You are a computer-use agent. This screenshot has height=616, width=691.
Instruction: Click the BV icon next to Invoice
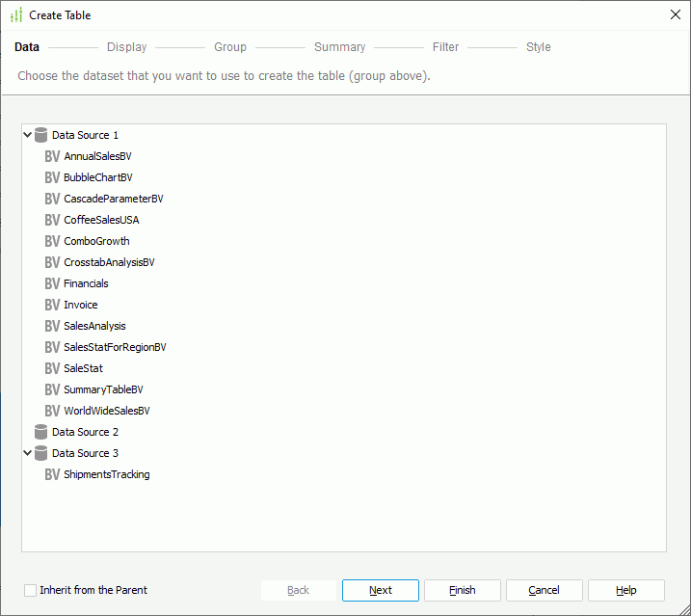coord(52,305)
